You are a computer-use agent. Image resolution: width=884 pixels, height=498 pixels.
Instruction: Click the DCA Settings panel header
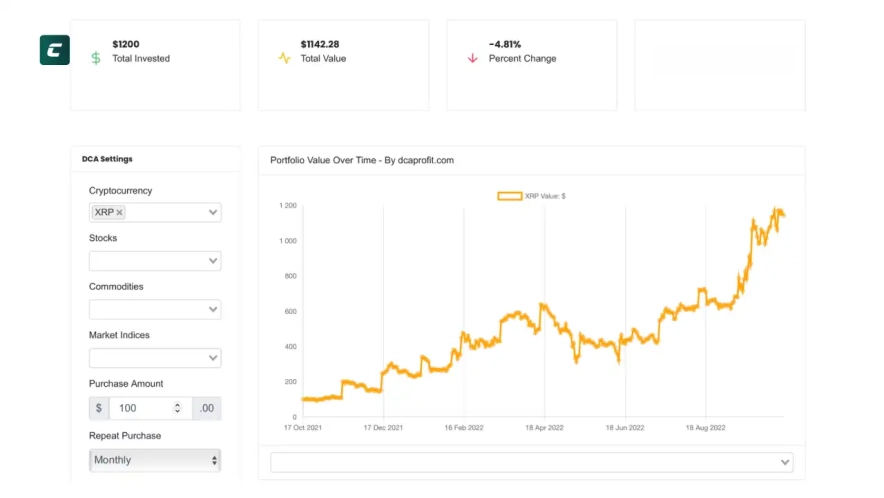108,159
